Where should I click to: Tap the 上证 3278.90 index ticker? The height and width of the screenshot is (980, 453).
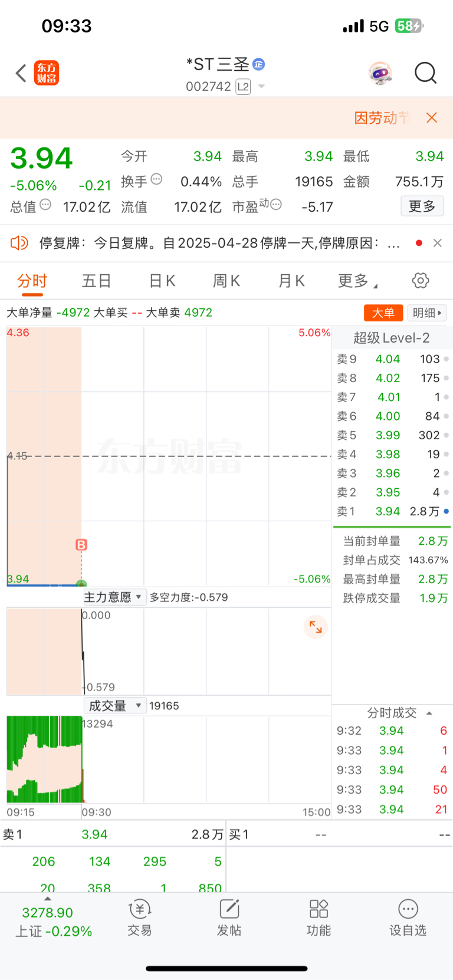(53, 922)
